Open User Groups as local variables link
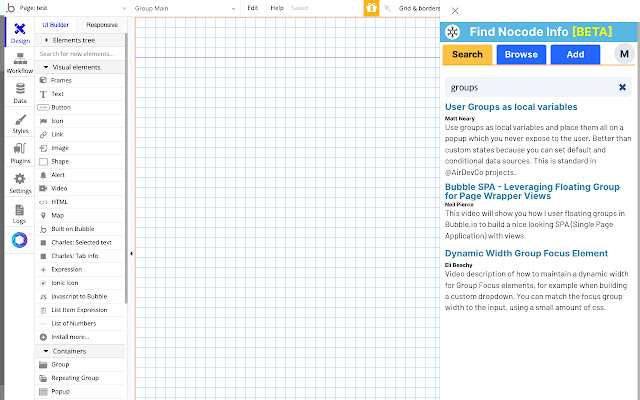 (511, 107)
